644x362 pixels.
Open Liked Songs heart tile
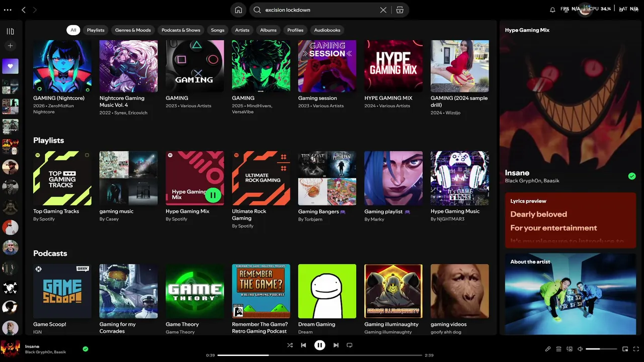pos(10,66)
